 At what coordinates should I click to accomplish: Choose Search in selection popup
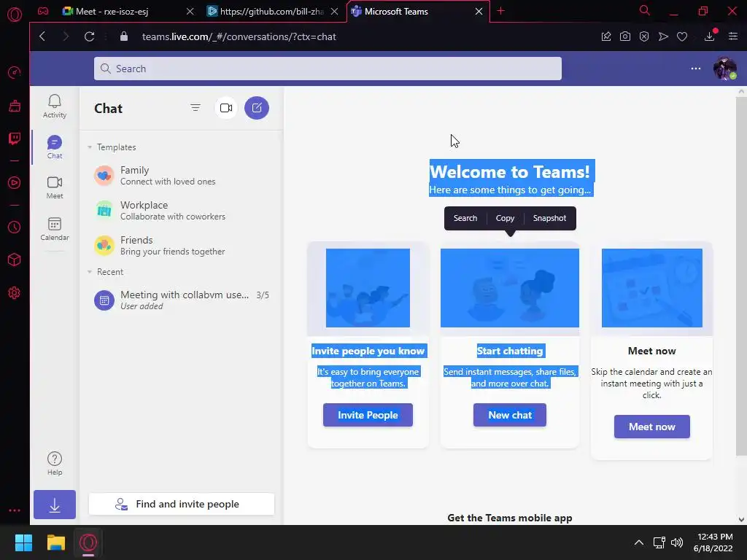(x=465, y=218)
